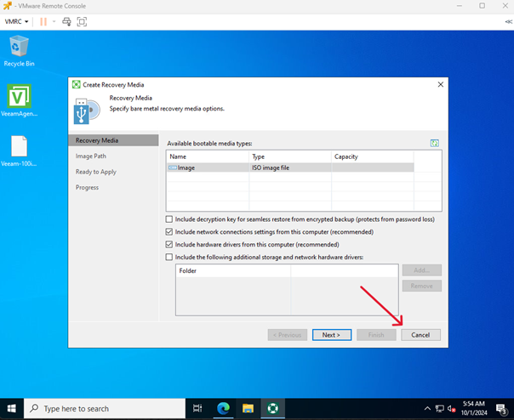Go to the Image Path wizard step
The image size is (514, 420).
(x=91, y=156)
